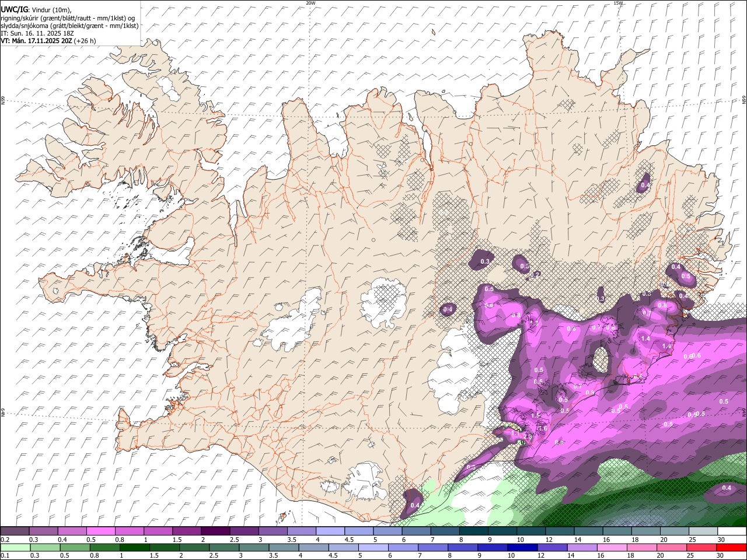Select the bright pink 0.5–0.8 swatch in purple legend row
747x560 pixels.
[x=100, y=531]
